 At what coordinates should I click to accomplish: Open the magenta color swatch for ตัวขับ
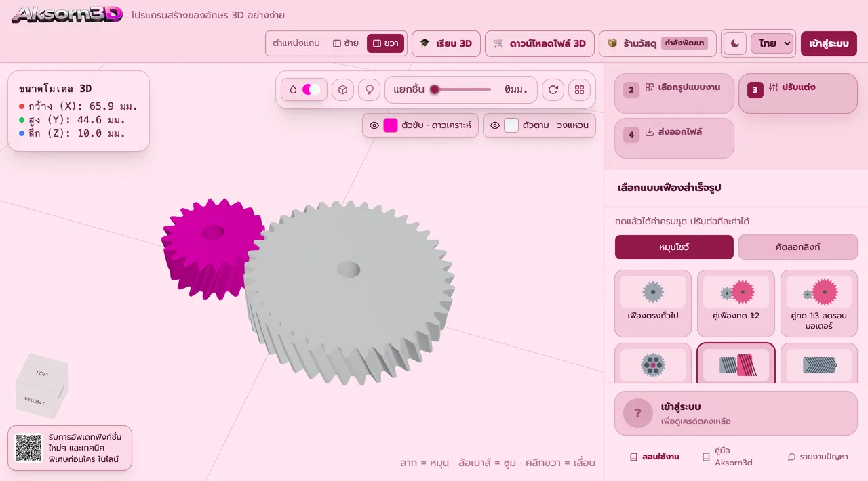pos(391,125)
